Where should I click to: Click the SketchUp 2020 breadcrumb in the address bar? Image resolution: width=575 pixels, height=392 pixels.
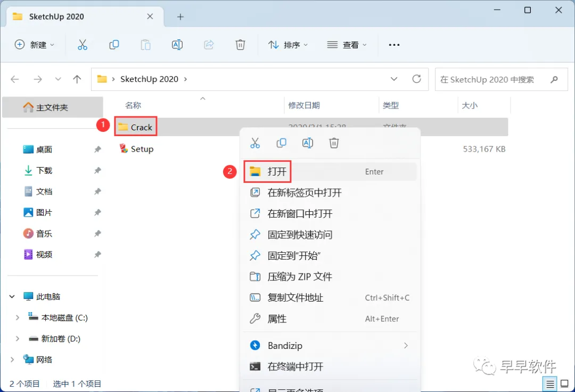point(149,79)
